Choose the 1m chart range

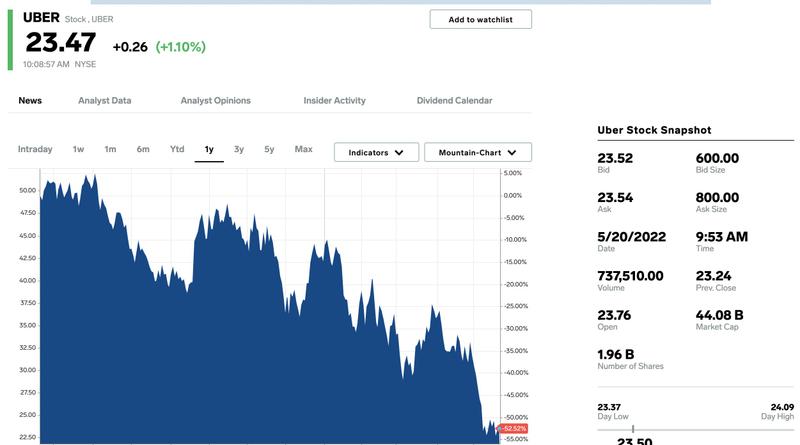[110, 149]
